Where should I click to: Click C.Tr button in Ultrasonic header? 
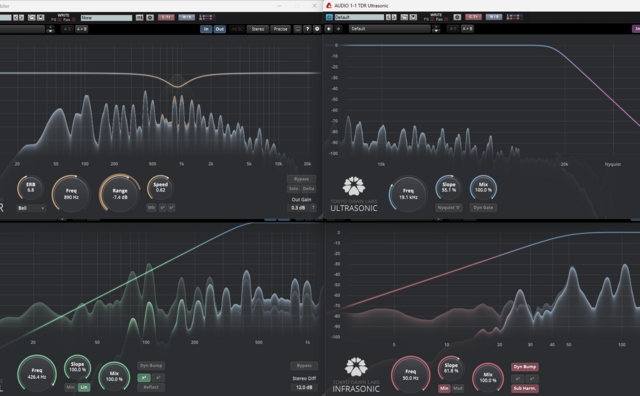(473, 17)
